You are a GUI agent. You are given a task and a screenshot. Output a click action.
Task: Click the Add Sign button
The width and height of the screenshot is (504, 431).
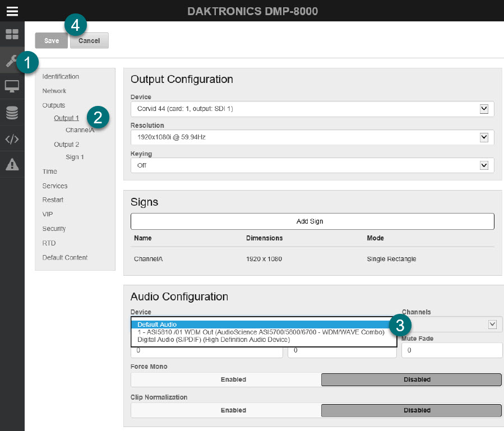312,221
